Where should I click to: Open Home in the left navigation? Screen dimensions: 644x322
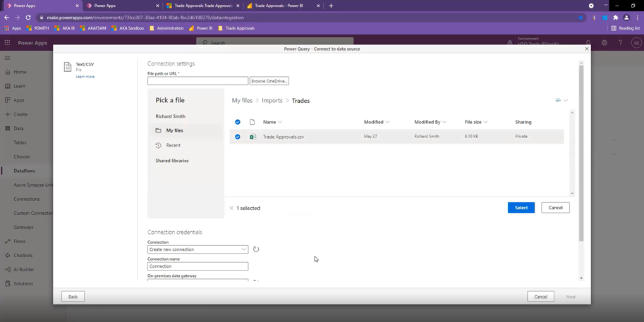(20, 72)
